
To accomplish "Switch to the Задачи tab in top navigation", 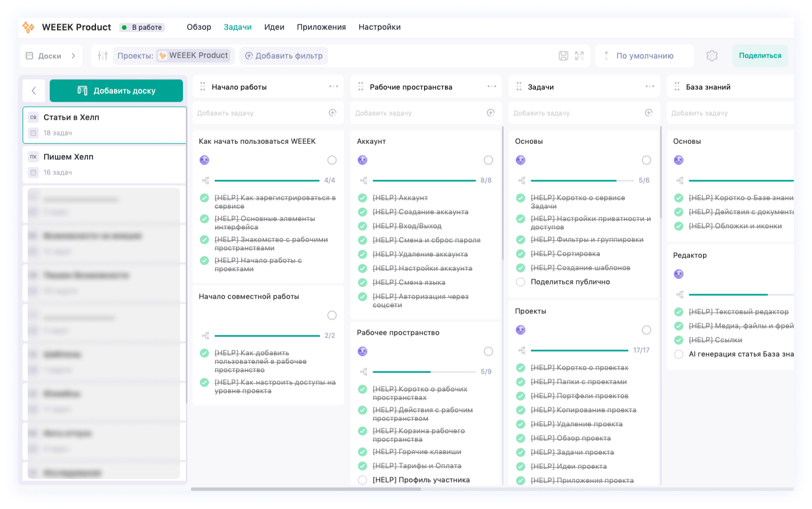I will 238,27.
